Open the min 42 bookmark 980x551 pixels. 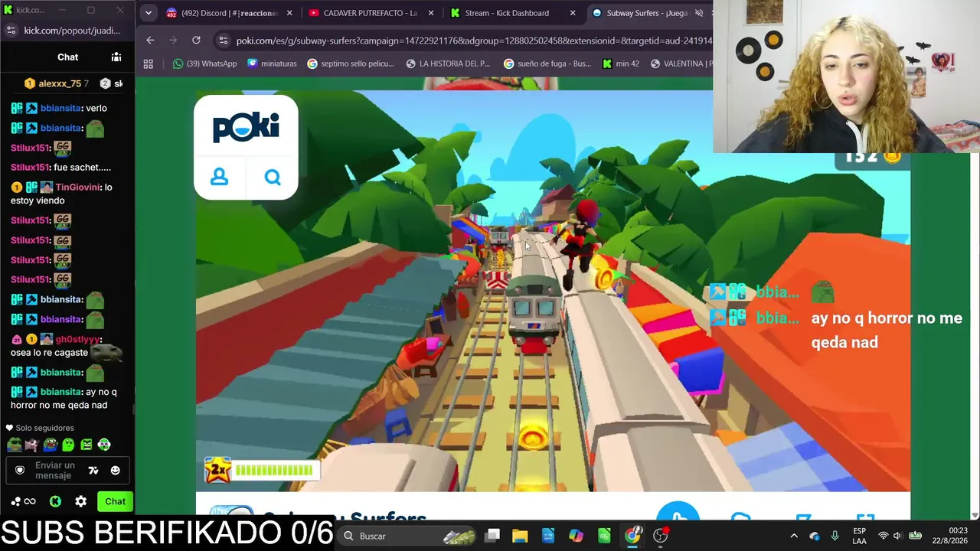coord(622,64)
